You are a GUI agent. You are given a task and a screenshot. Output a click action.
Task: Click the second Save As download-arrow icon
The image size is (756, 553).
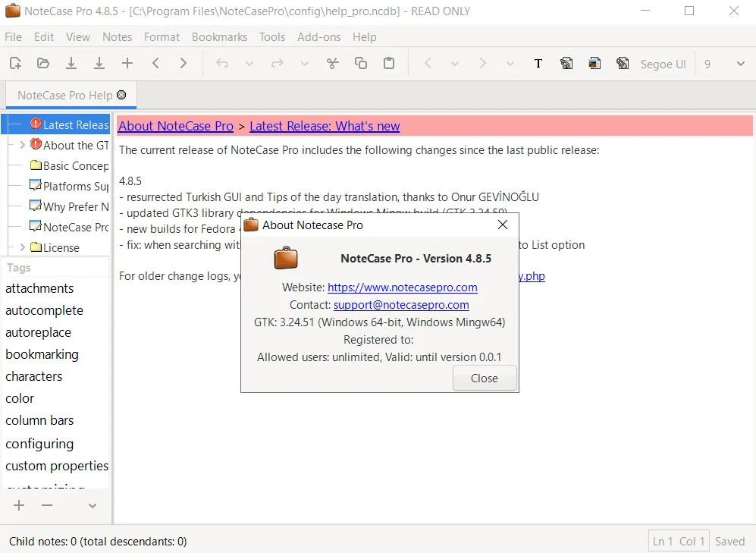99,63
